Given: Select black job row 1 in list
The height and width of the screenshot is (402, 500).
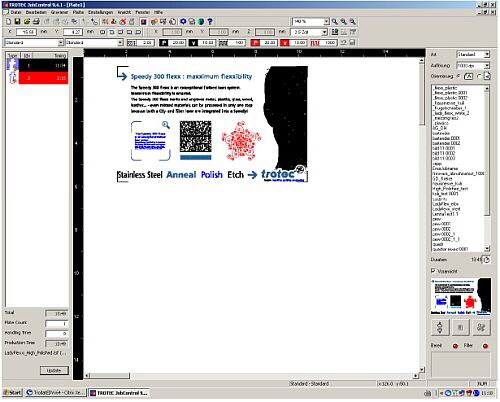Looking at the screenshot, I should pyautogui.click(x=43, y=65).
